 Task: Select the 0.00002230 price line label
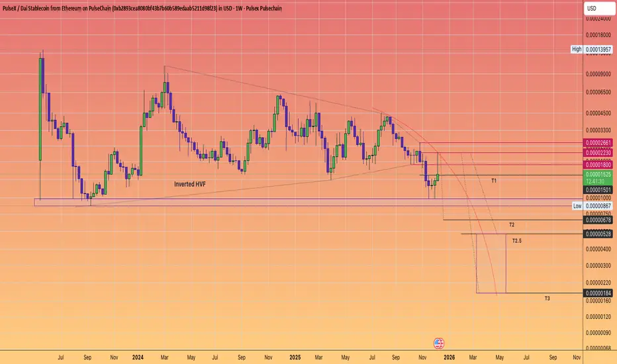point(598,153)
